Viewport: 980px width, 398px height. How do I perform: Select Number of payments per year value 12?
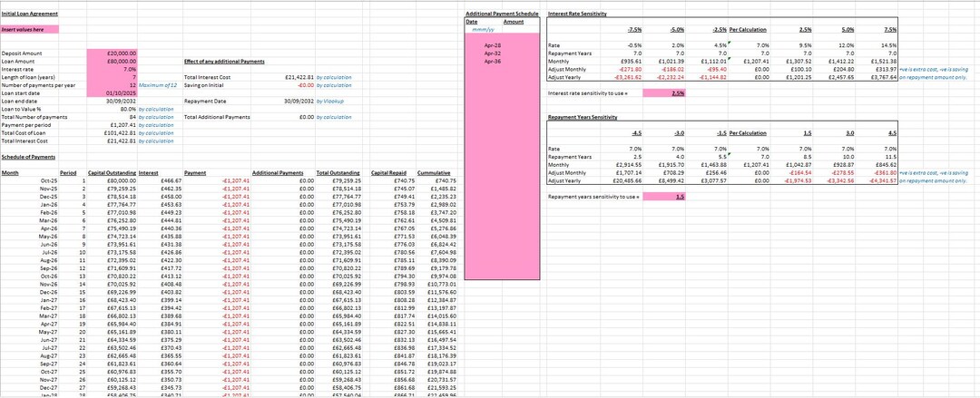[113, 85]
